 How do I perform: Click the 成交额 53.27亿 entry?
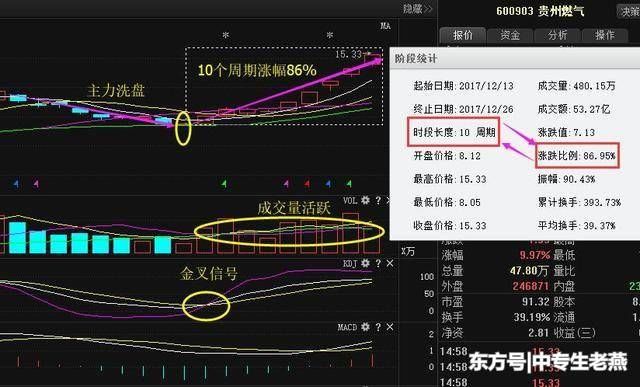pos(573,109)
